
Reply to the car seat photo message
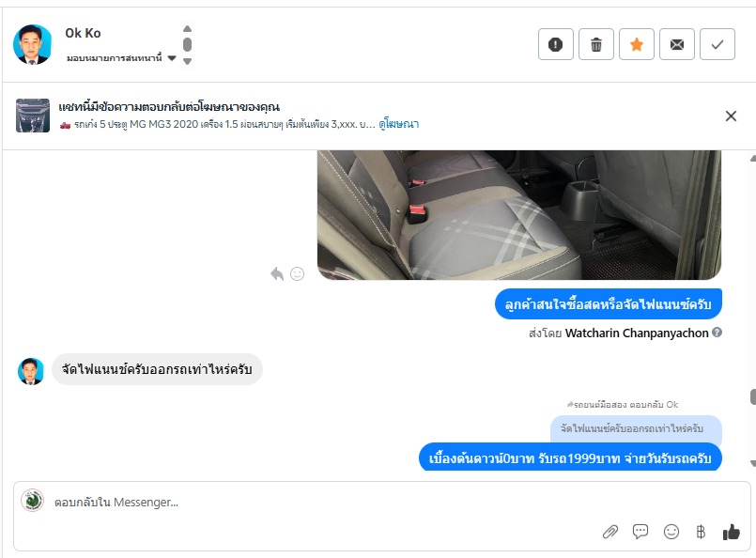(277, 274)
